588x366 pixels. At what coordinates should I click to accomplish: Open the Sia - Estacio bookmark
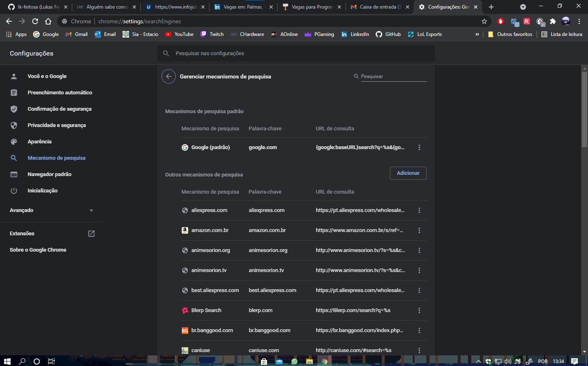140,34
